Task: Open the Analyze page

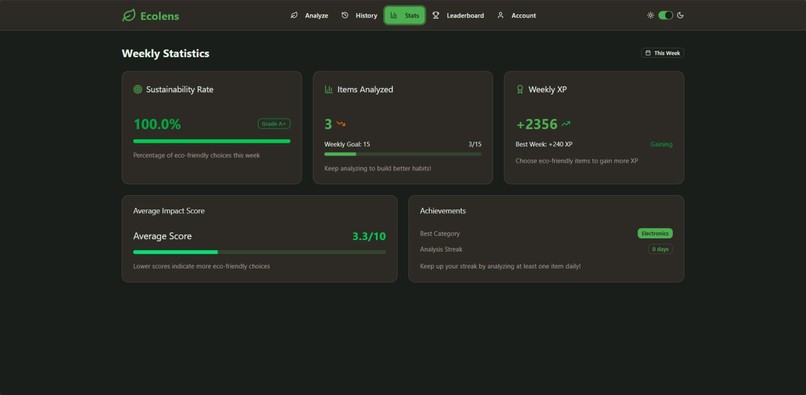Action: (309, 15)
